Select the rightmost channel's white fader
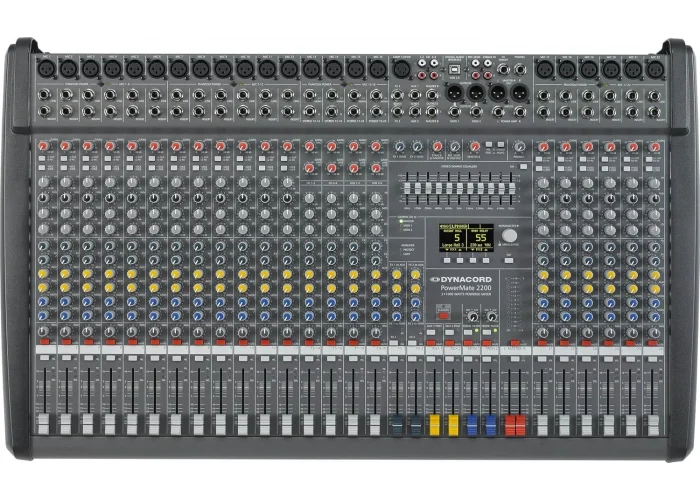700x500 pixels. click(x=651, y=424)
